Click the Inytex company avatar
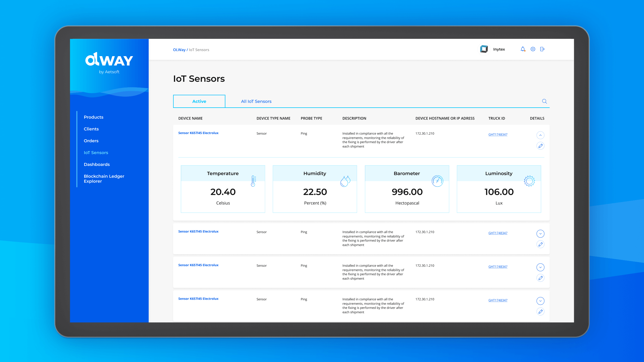Screen dimensions: 644x362 click(x=484, y=49)
